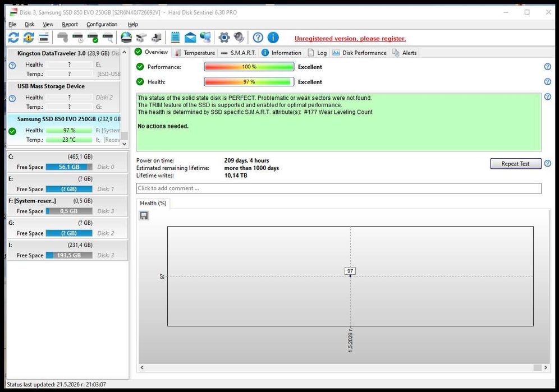
Task: Click the speaker sound toolbar icon
Action: pyautogui.click(x=239, y=38)
